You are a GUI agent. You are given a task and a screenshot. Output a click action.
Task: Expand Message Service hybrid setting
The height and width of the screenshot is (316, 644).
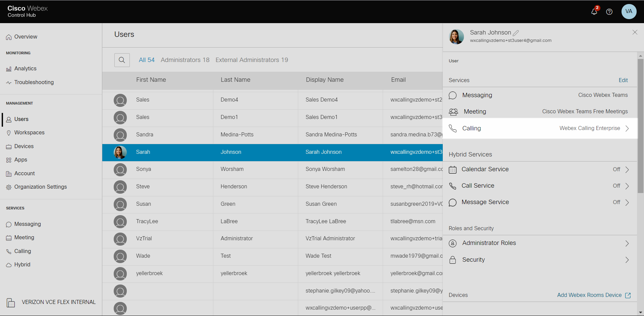(x=627, y=202)
